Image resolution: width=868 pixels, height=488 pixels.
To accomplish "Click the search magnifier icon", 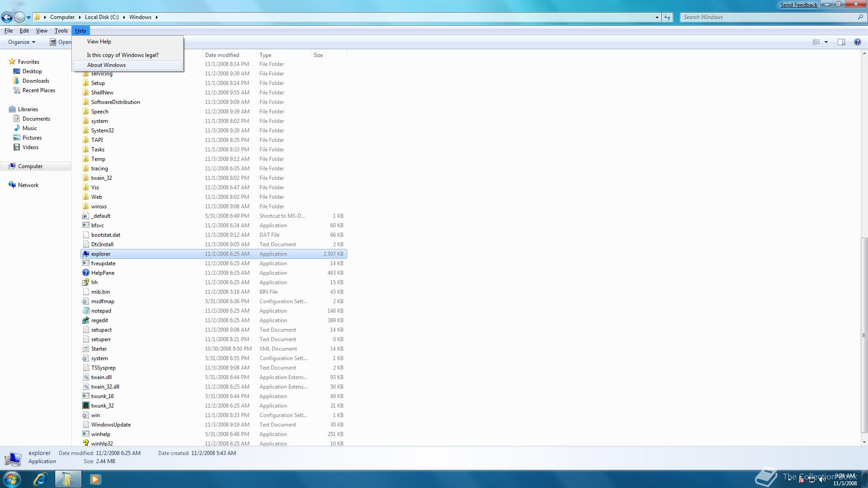I will click(860, 17).
